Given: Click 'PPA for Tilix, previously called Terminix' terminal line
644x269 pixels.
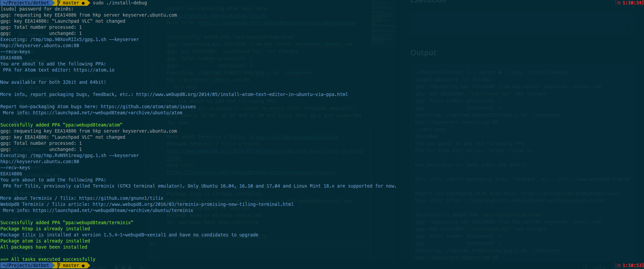Looking at the screenshot, I should click(200, 186).
